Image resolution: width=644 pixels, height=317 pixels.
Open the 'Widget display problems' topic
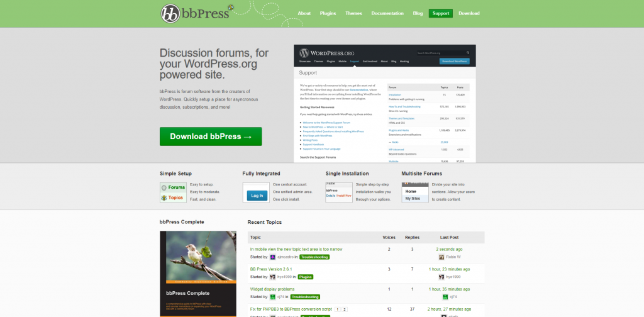[272, 289]
